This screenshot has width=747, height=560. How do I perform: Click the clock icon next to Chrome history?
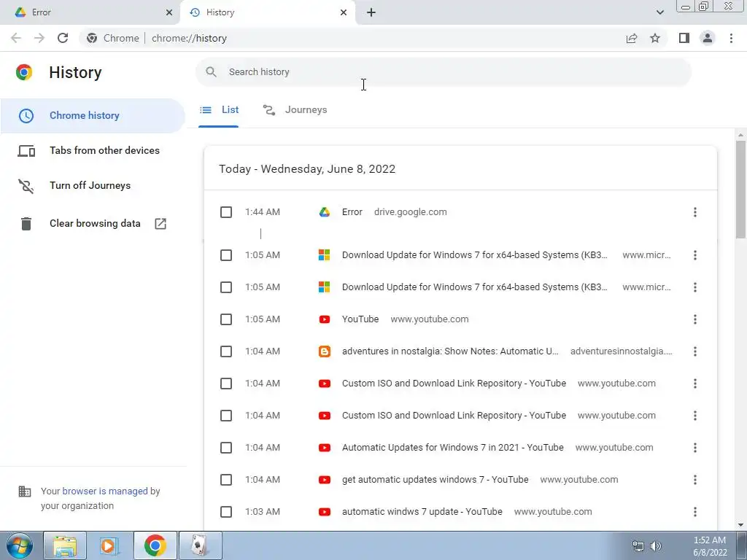[26, 116]
